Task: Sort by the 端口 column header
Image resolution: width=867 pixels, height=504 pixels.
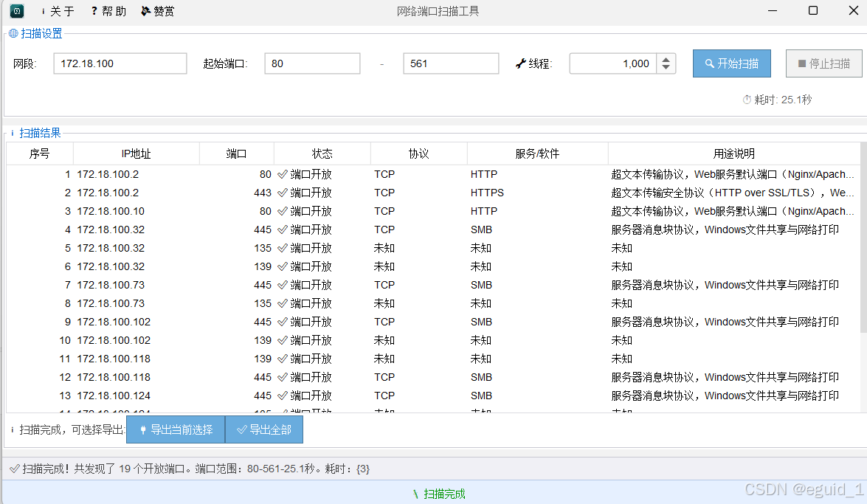Action: pos(237,153)
